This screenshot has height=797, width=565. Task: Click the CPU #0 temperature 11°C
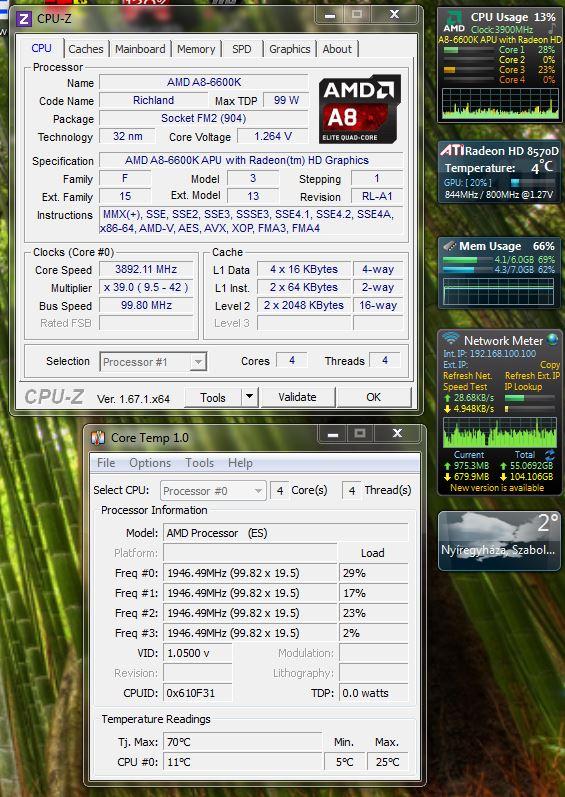point(242,762)
